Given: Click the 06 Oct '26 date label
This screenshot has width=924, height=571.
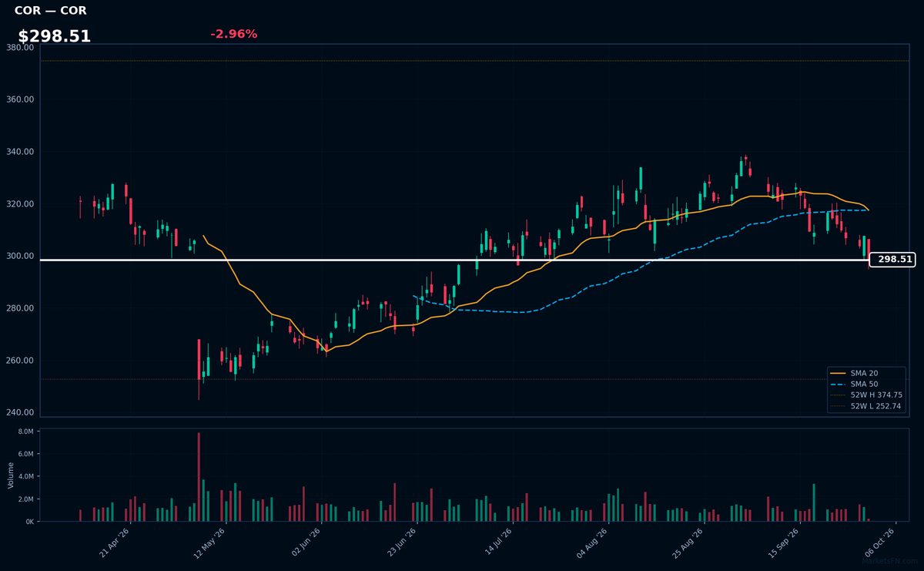Looking at the screenshot, I should point(879,542).
